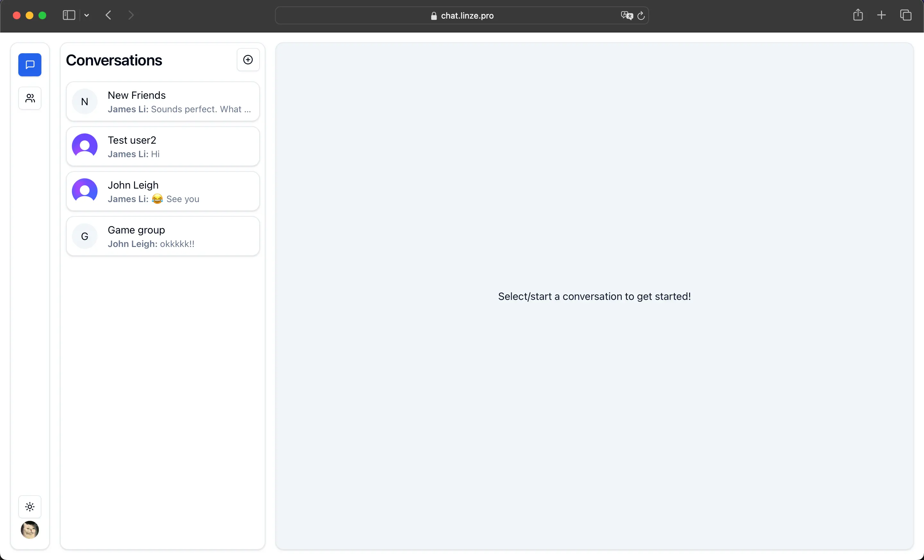
Task: Go forward to the next page
Action: [x=131, y=15]
